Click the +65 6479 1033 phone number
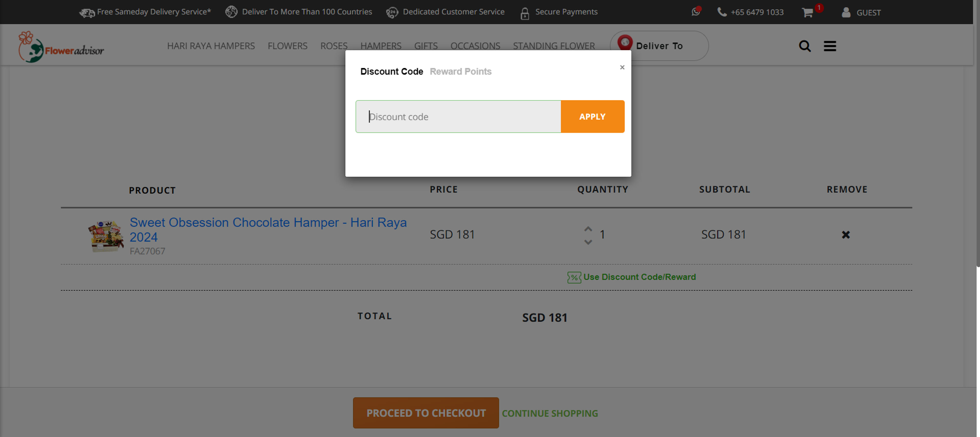980x437 pixels. tap(757, 12)
